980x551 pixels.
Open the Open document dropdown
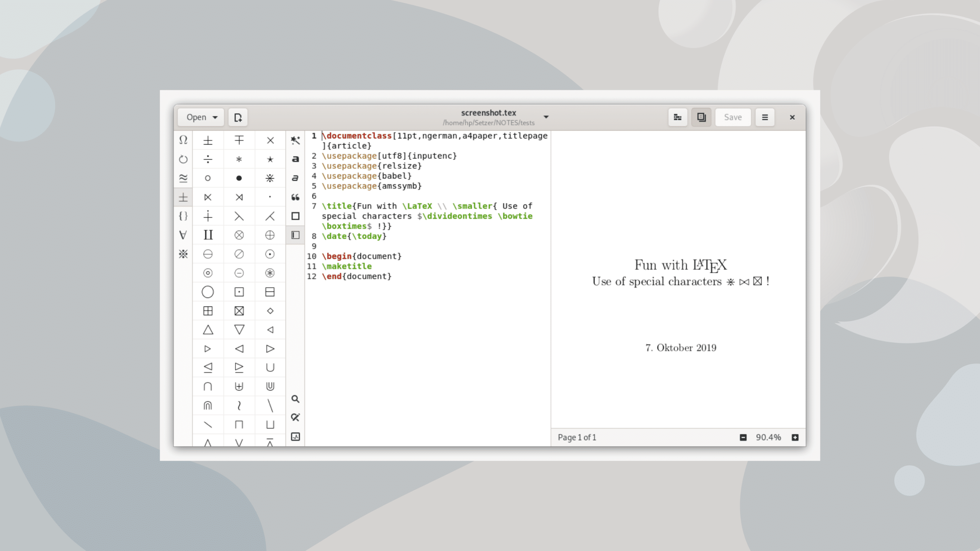point(202,117)
